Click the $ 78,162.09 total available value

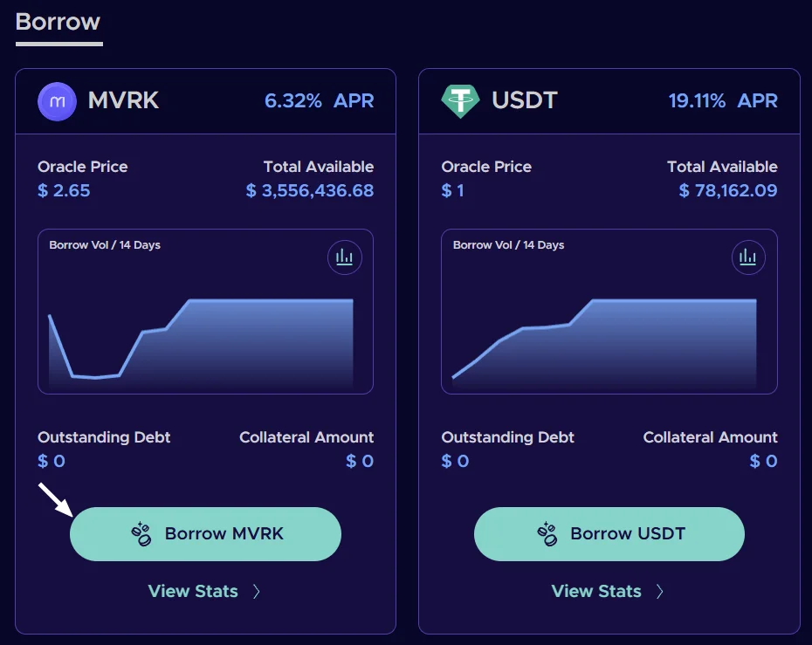pos(728,190)
